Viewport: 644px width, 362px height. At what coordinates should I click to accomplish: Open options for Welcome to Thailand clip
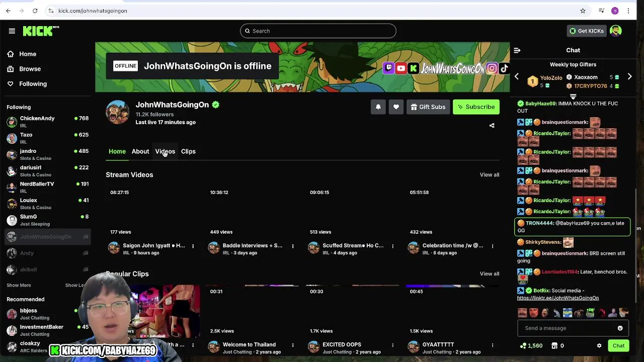point(292,345)
